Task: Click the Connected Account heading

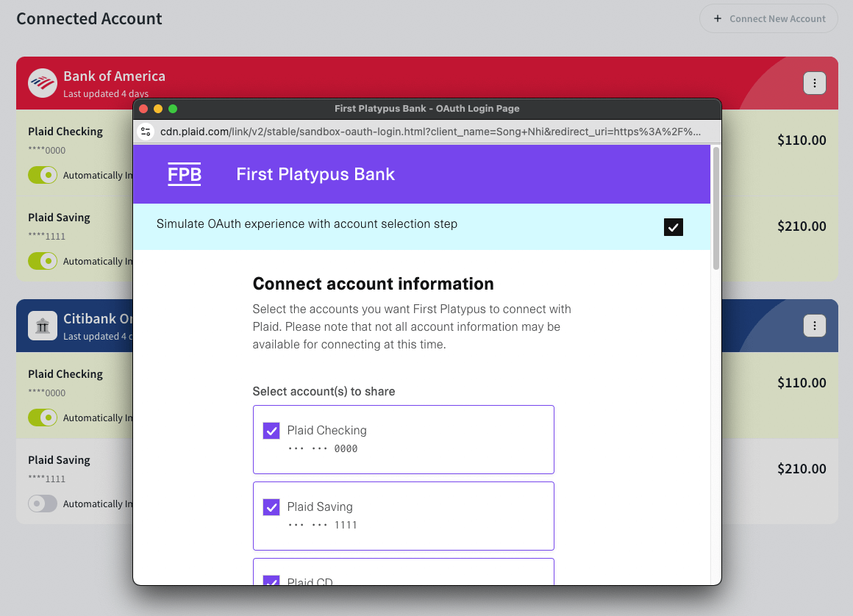Action: [x=89, y=18]
